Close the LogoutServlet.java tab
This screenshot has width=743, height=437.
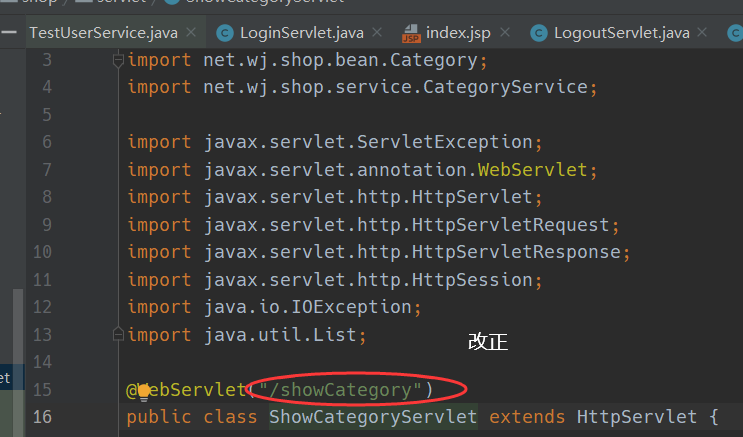702,33
